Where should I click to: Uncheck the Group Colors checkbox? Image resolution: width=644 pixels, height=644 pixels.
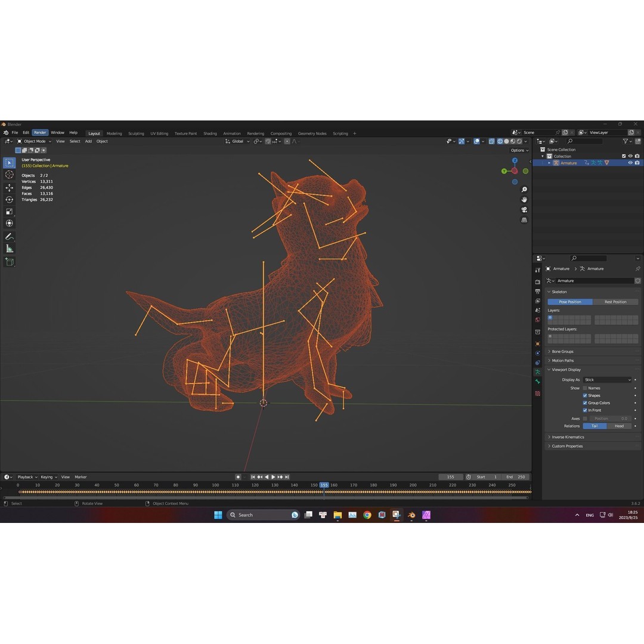(x=585, y=403)
